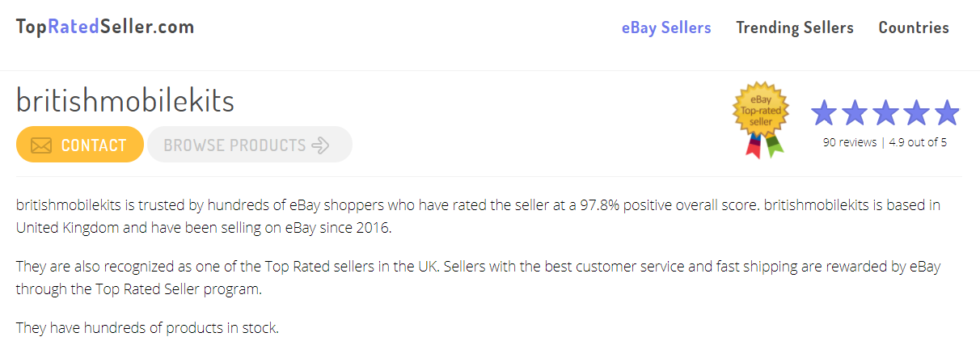This screenshot has height=358, width=980.
Task: Select the third rating star
Action: click(885, 113)
